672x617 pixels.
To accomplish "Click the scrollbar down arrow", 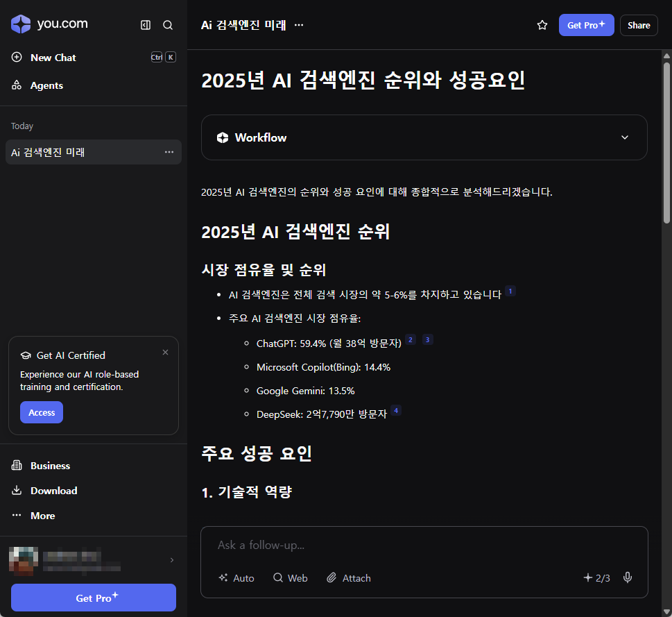I will click(666, 612).
